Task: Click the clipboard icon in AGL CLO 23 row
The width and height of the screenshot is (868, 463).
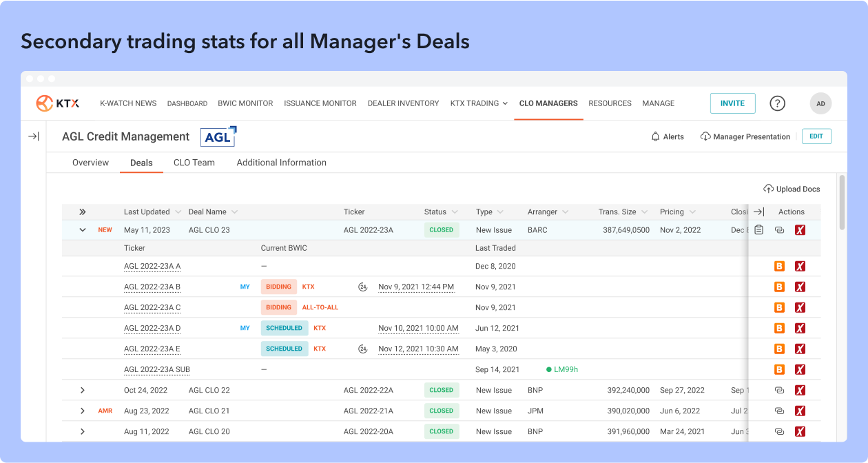Action: pos(758,230)
